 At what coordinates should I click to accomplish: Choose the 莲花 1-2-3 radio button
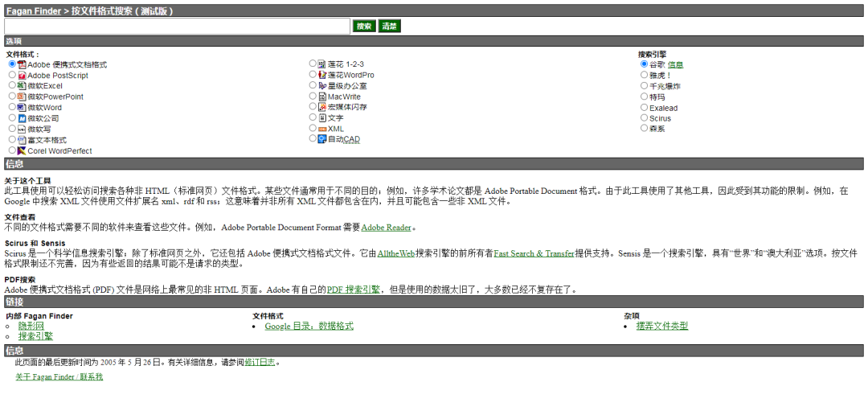[313, 64]
